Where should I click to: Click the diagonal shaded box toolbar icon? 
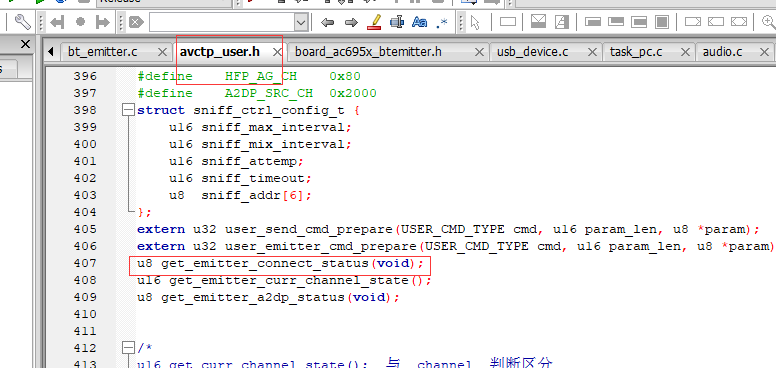(562, 22)
